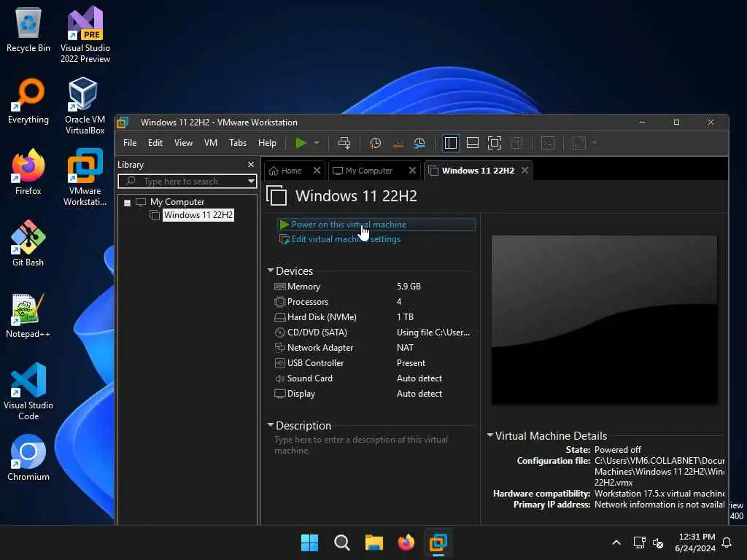747x560 pixels.
Task: Click the stretch guest display toolbar icon
Action: (x=578, y=143)
